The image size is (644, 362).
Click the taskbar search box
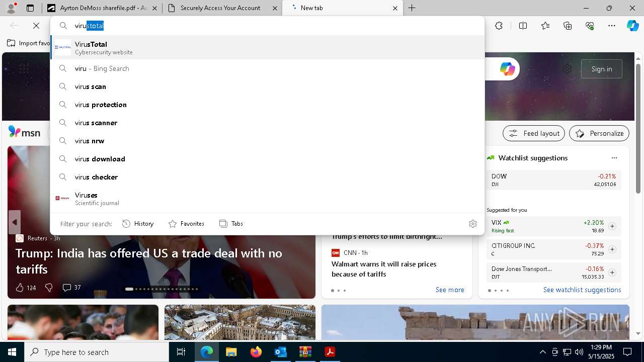click(97, 352)
